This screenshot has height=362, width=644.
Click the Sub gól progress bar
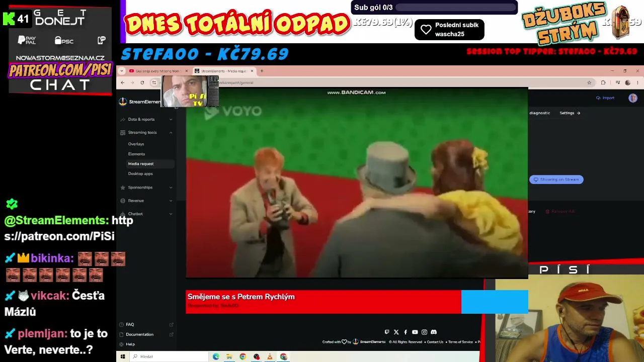(x=456, y=8)
